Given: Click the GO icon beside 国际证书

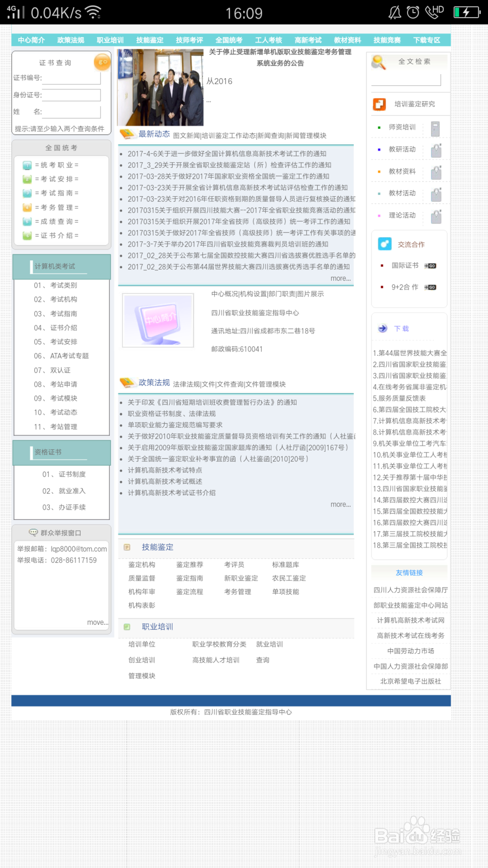Looking at the screenshot, I should point(430,266).
